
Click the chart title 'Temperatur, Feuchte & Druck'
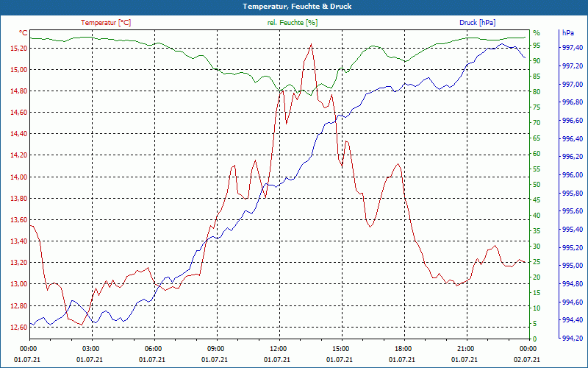tap(297, 7)
